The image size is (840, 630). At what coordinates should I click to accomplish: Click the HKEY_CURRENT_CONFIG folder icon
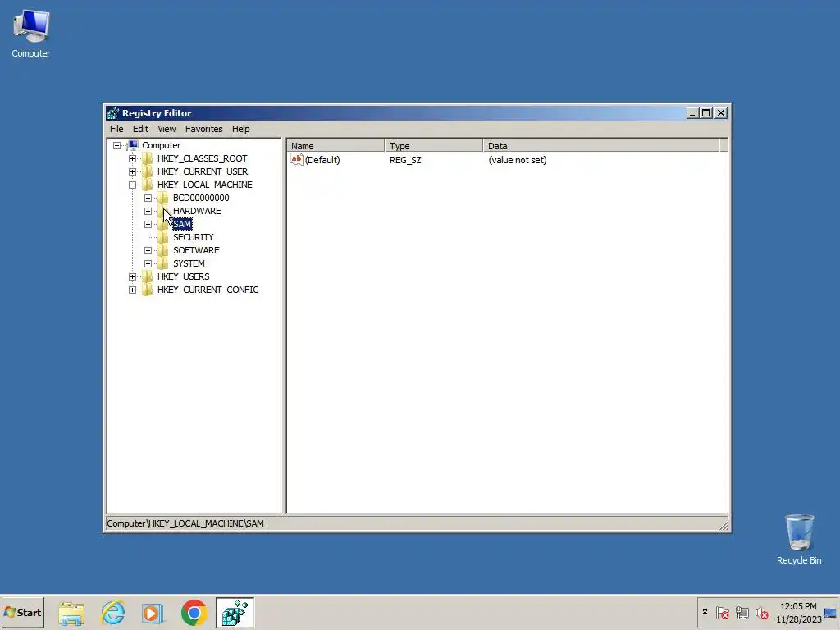[148, 290]
